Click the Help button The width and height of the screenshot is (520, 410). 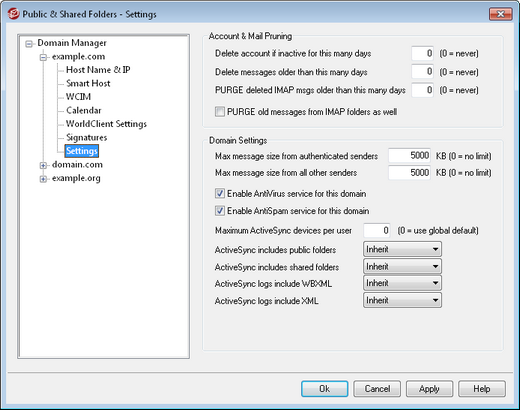point(482,389)
